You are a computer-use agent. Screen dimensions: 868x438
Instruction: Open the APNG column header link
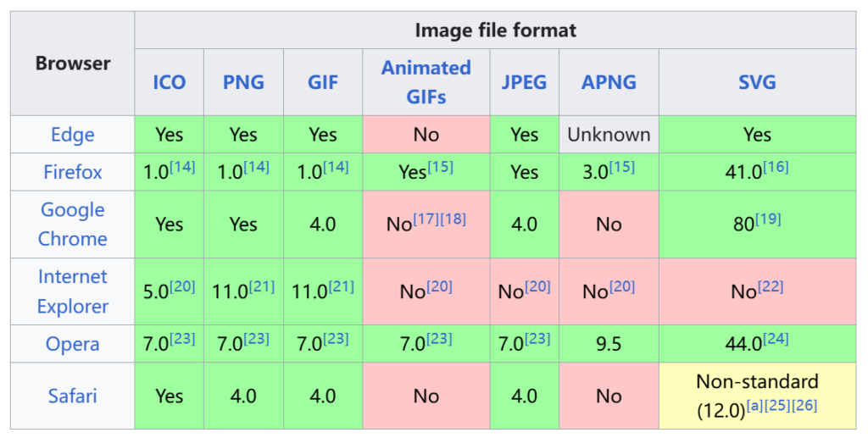609,82
